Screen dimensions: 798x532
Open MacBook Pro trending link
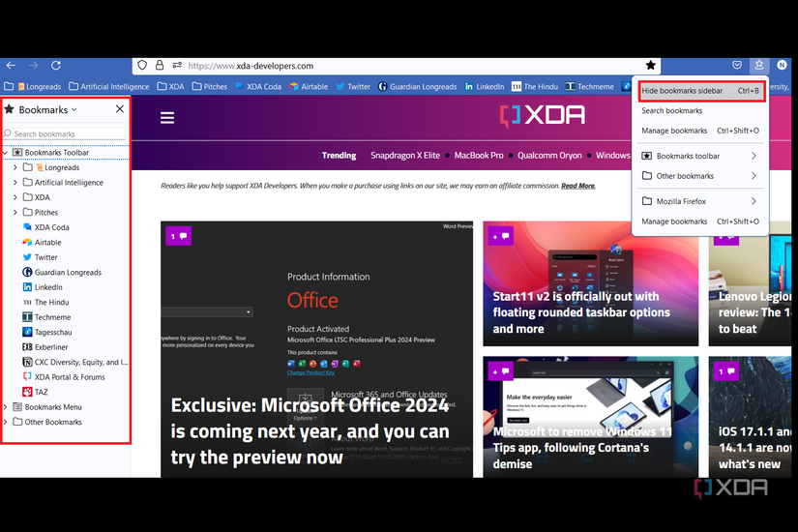pos(479,156)
